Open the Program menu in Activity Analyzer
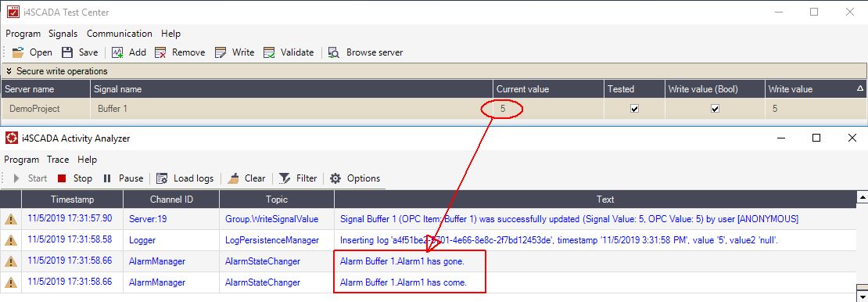Screen dimensions: 868x302 coord(22,160)
